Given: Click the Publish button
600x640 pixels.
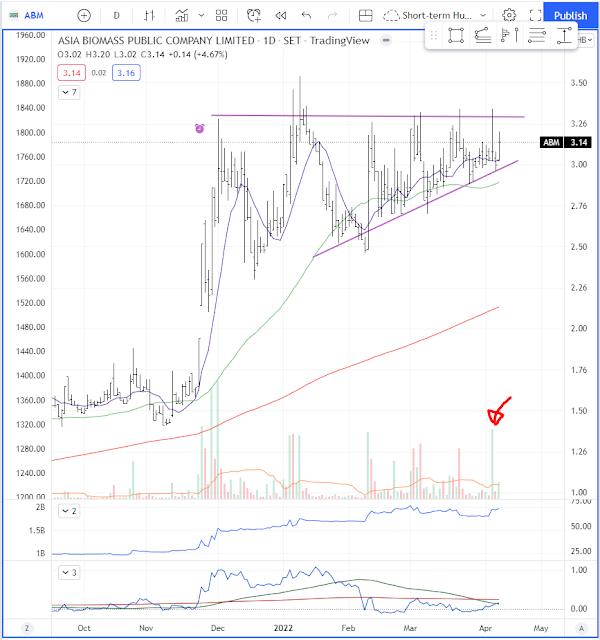Looking at the screenshot, I should (x=570, y=16).
